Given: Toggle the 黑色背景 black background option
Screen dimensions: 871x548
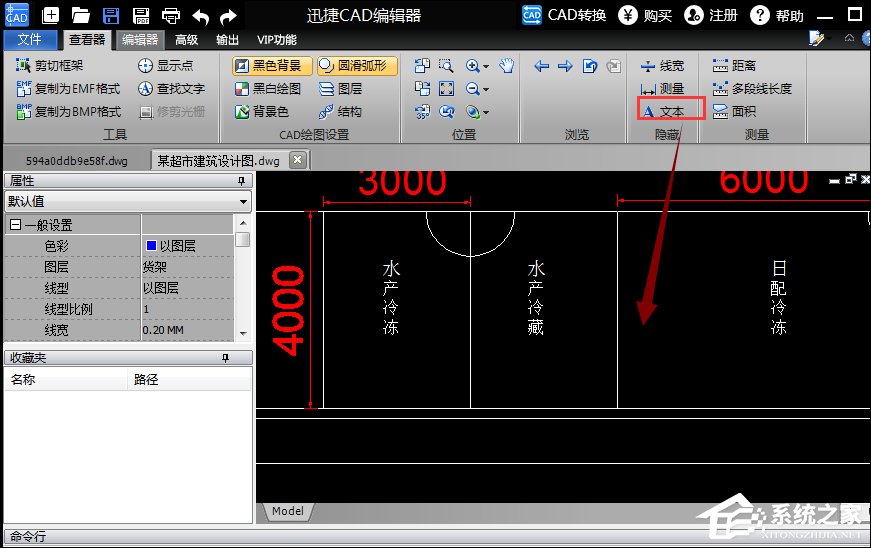Looking at the screenshot, I should (272, 66).
